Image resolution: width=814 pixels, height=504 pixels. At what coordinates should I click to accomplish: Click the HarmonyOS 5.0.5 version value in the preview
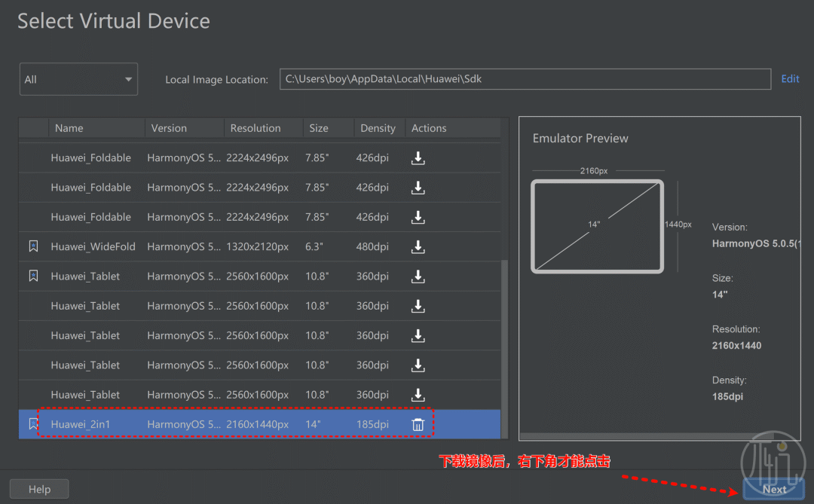(x=756, y=243)
